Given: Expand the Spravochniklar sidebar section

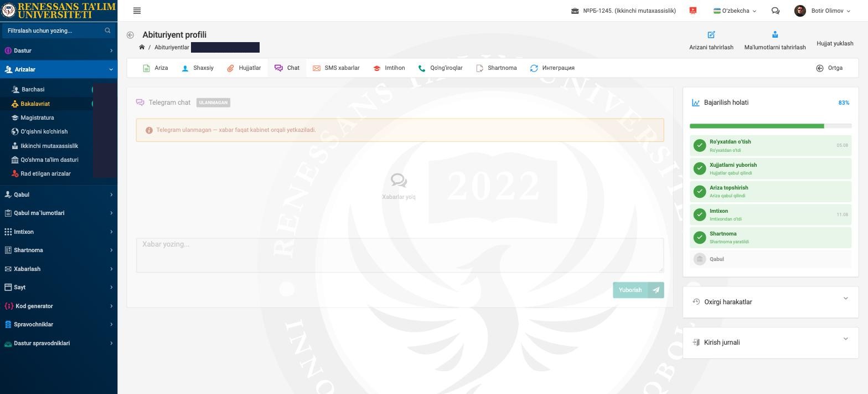Looking at the screenshot, I should [59, 324].
